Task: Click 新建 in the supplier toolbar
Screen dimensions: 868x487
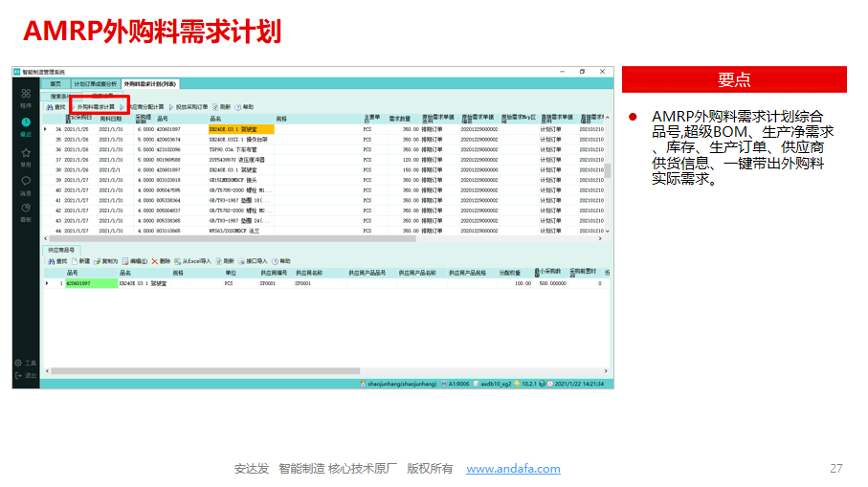Action: pos(81,260)
